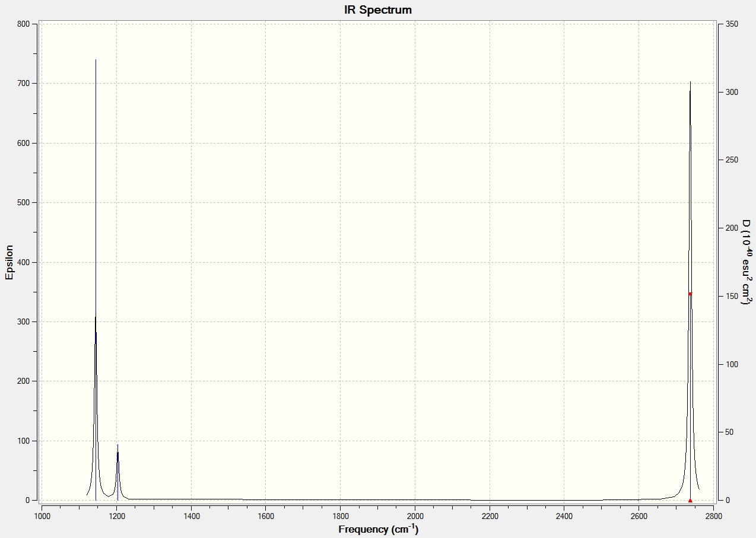Select the "Frequency (cm-1)" axis label

point(378,529)
